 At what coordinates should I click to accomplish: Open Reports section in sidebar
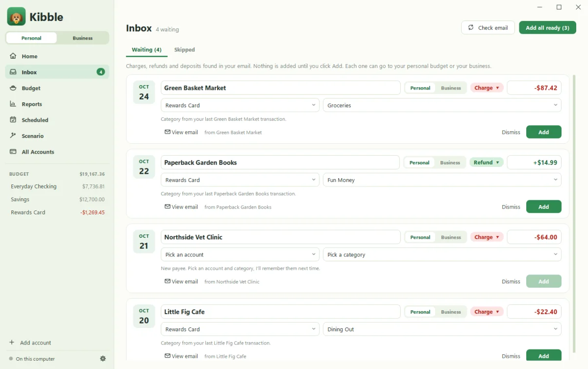(57, 104)
